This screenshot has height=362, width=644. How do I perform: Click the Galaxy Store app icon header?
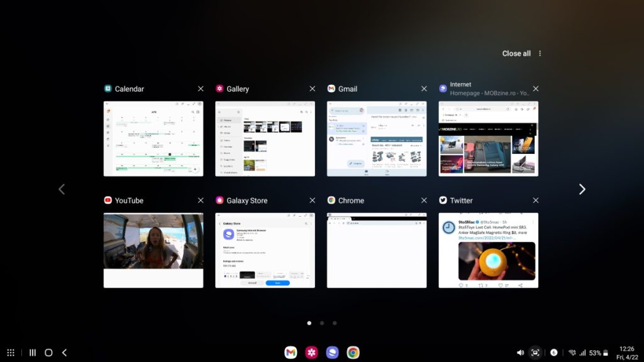[x=219, y=200]
